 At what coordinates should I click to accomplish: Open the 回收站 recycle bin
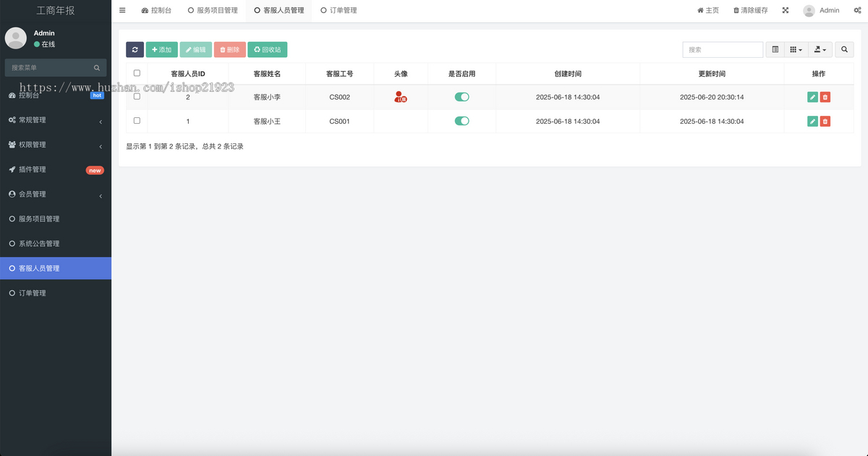(x=268, y=49)
